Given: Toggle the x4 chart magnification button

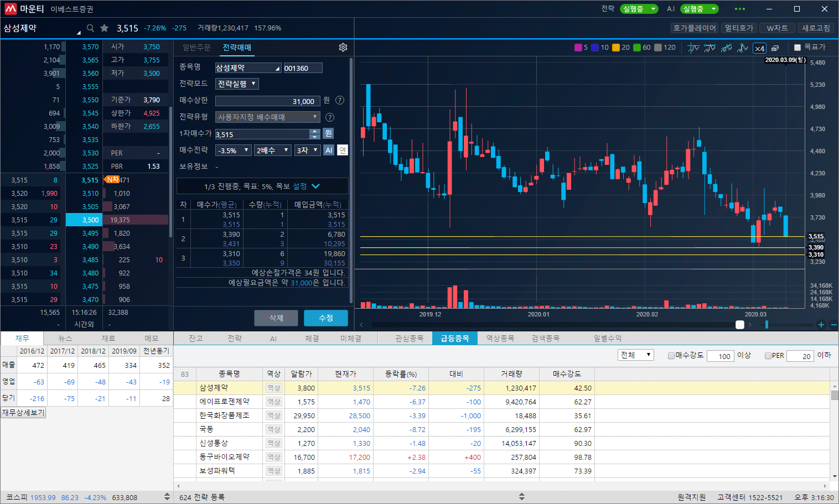Looking at the screenshot, I should pos(760,48).
